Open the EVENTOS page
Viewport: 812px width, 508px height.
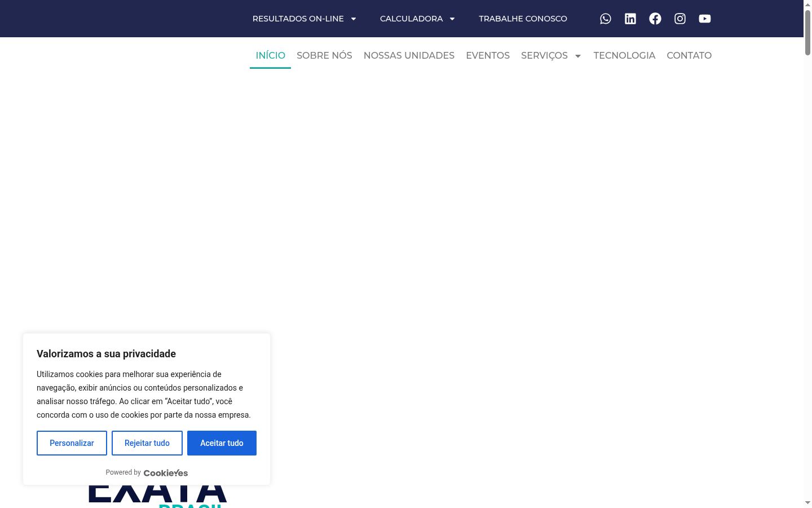tap(488, 55)
